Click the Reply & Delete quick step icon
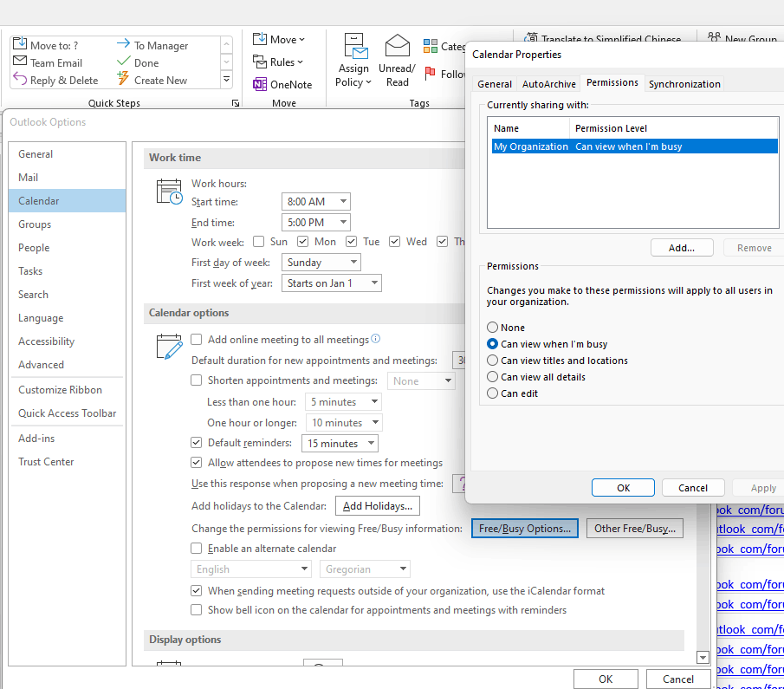This screenshot has height=689, width=784. 20,79
